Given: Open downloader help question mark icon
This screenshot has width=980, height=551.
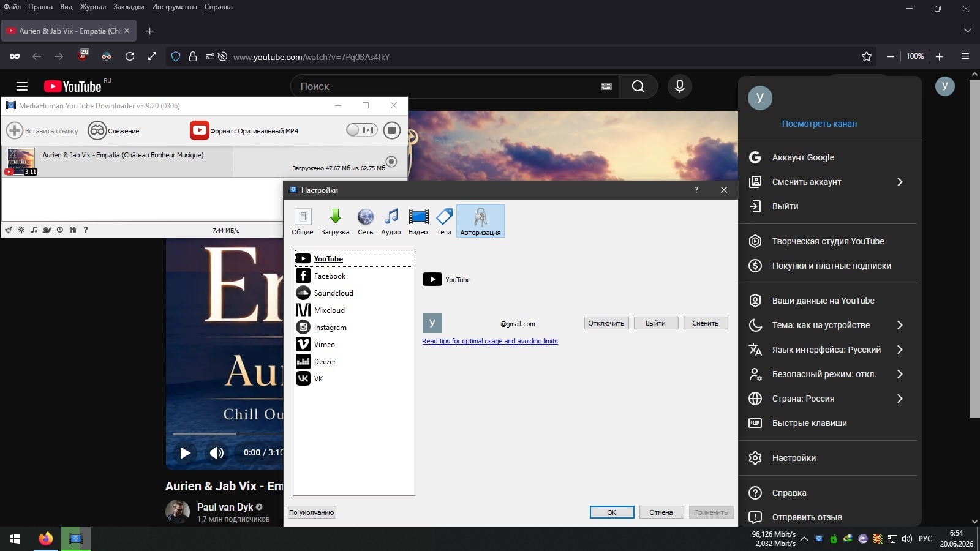Looking at the screenshot, I should (86, 230).
